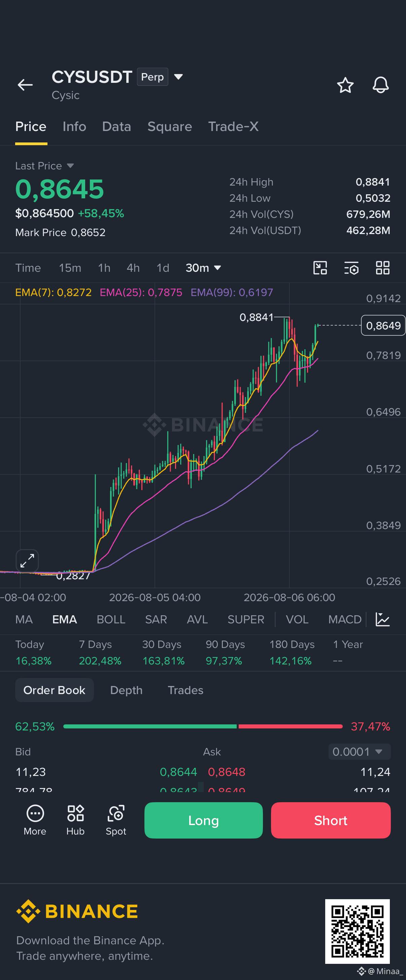
Task: Select the 1h chart interval
Action: (104, 268)
